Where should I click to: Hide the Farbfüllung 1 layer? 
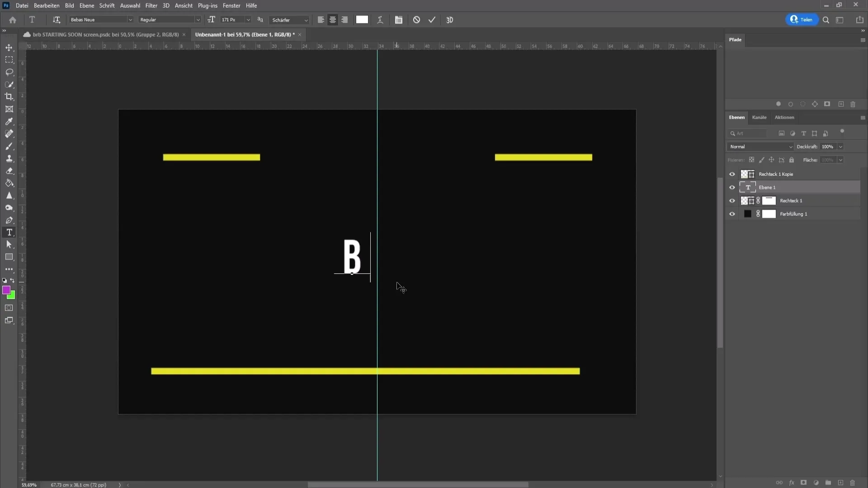click(x=732, y=213)
